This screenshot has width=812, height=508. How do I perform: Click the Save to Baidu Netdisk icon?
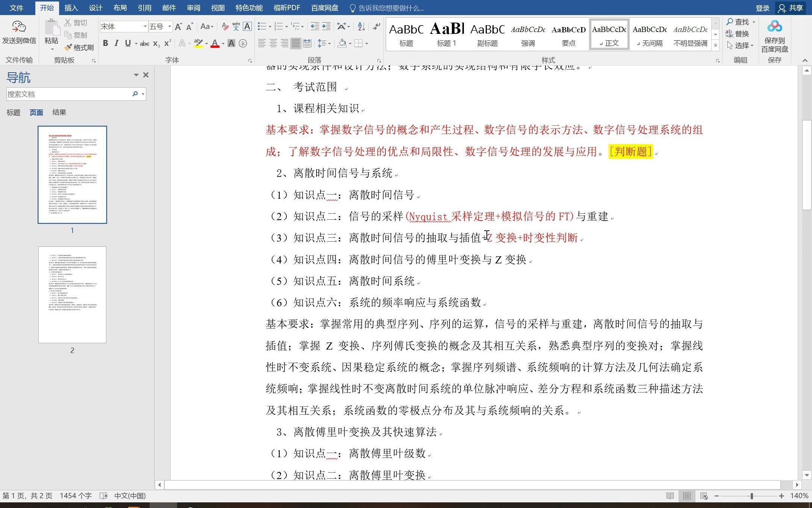774,27
